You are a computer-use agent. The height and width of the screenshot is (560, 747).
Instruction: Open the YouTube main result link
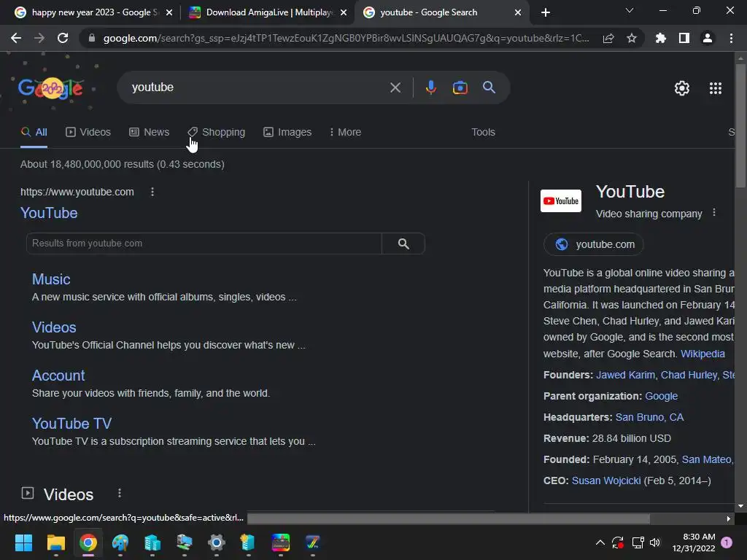49,213
